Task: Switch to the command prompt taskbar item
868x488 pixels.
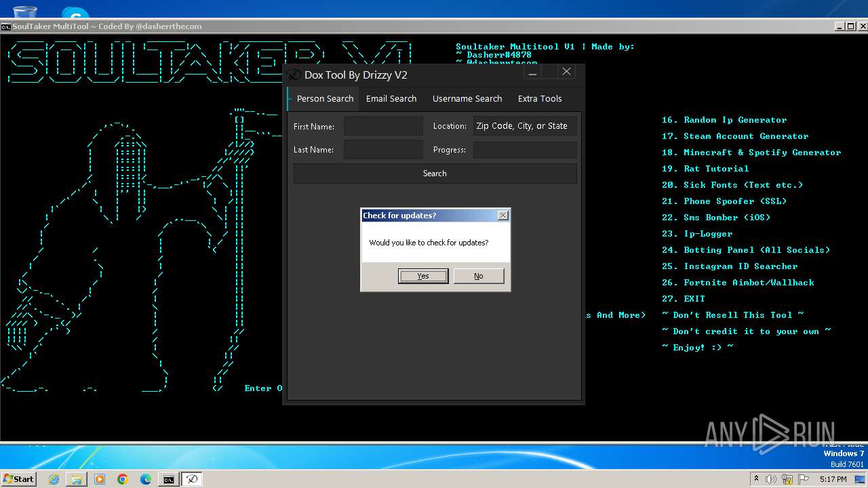Action: pyautogui.click(x=168, y=479)
